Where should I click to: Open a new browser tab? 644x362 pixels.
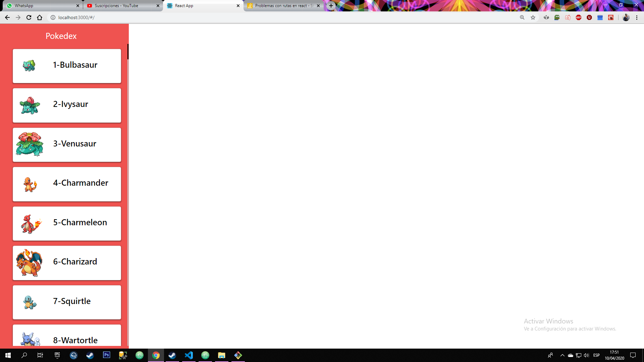coord(331,6)
